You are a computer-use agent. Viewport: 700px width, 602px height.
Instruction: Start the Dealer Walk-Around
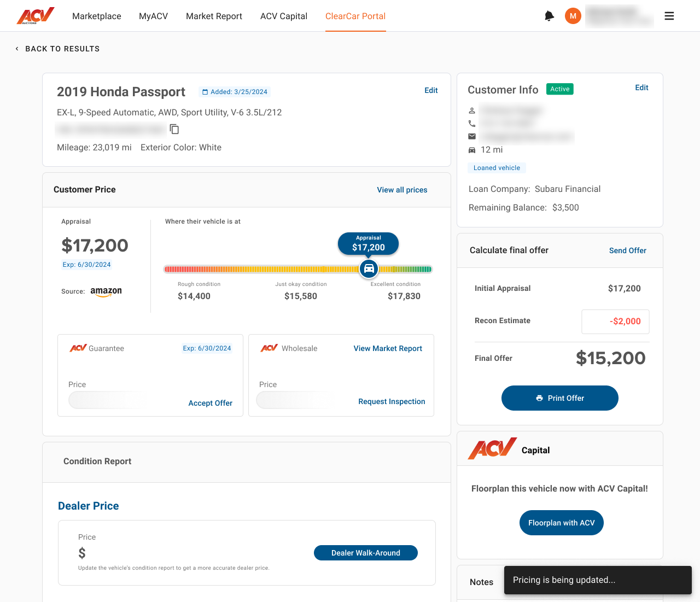click(366, 553)
